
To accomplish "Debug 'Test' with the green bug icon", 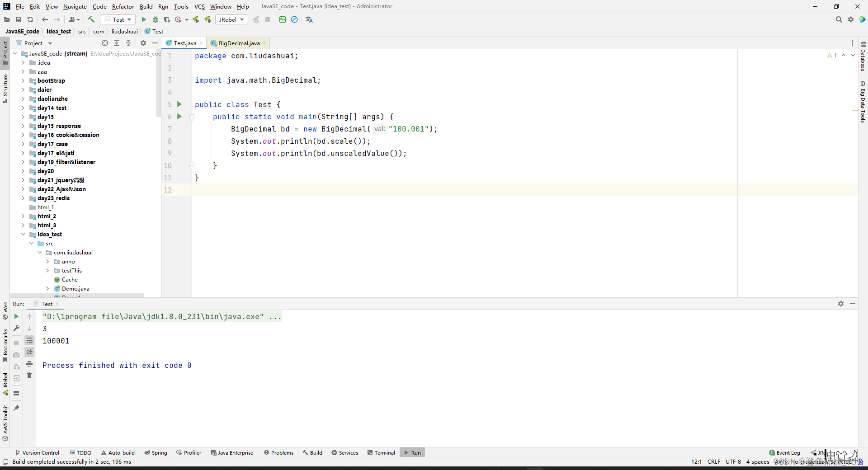I will point(156,19).
